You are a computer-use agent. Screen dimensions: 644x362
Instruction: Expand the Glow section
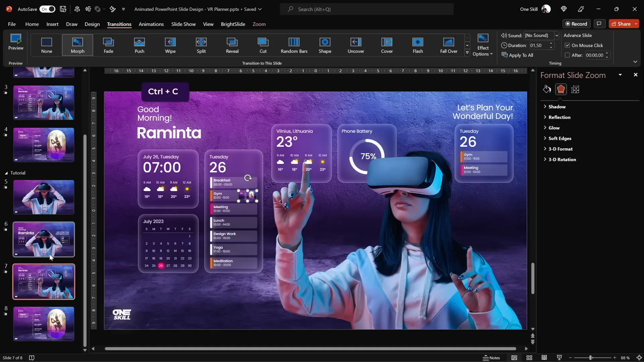(554, 128)
